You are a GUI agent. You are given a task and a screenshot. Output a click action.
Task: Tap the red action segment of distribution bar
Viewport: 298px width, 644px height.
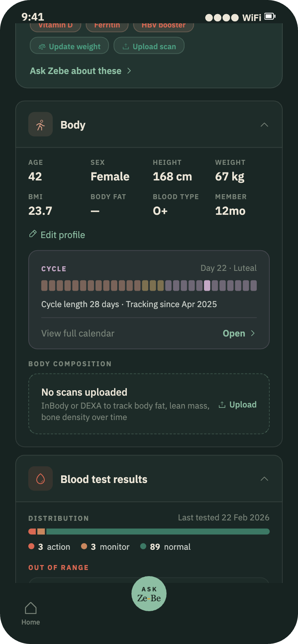tap(32, 531)
